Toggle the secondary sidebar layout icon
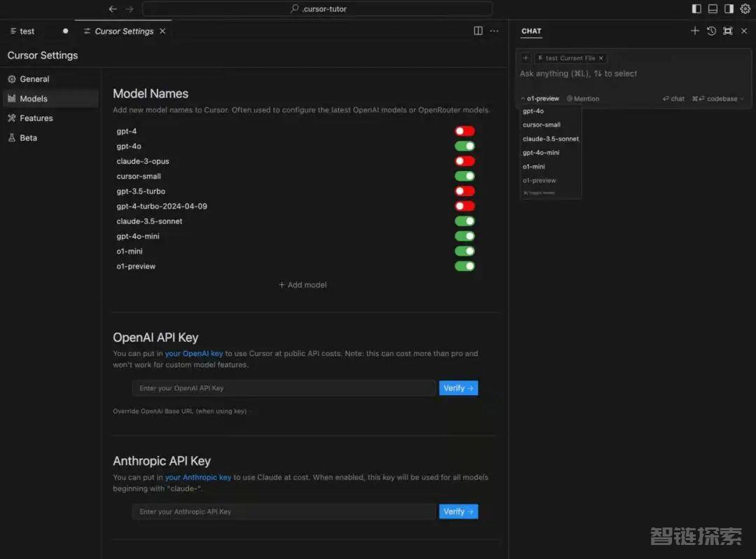 tap(729, 8)
